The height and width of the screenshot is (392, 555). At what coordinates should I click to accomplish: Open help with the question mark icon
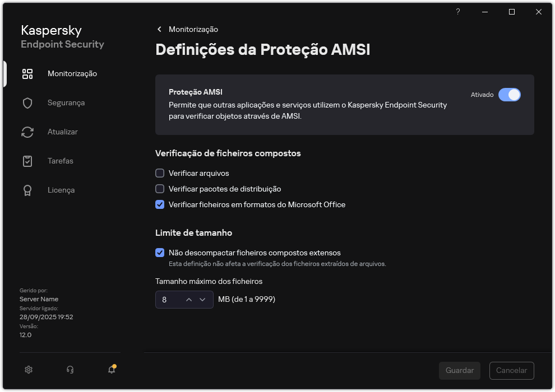coord(457,12)
